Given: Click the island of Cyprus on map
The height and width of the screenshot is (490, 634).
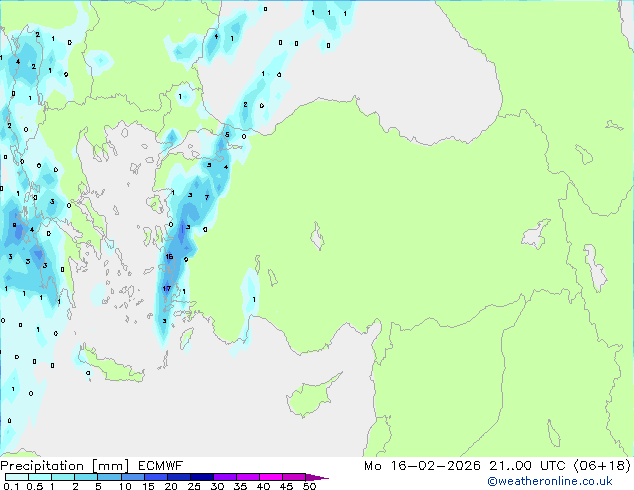Looking at the screenshot, I should point(309,398).
